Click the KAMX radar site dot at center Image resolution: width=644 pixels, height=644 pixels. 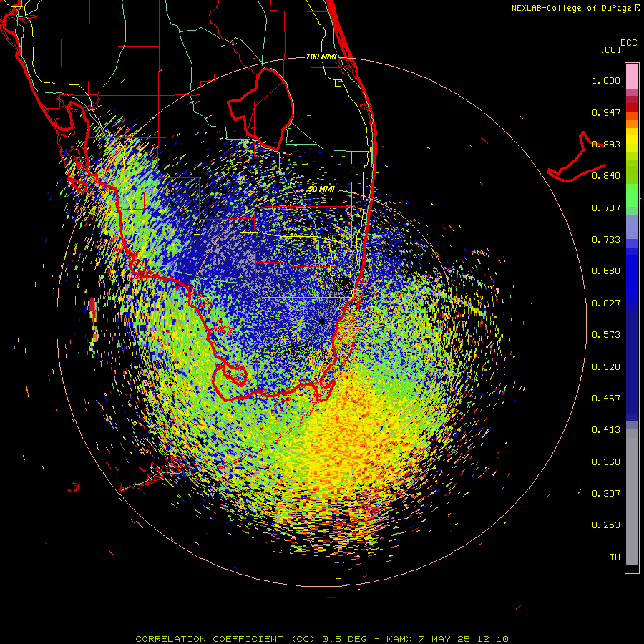(321, 321)
